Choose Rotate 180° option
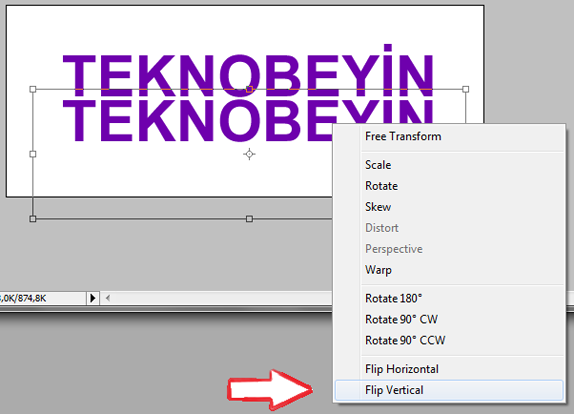 click(x=449, y=298)
